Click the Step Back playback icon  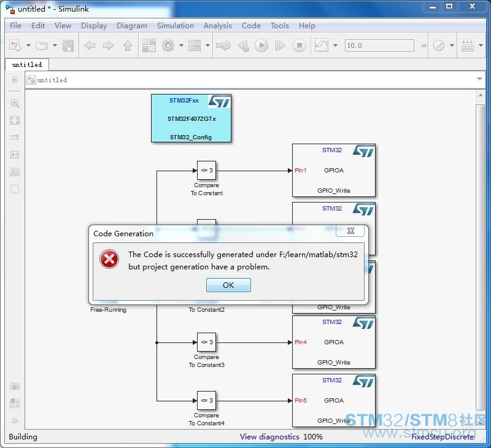tap(243, 45)
